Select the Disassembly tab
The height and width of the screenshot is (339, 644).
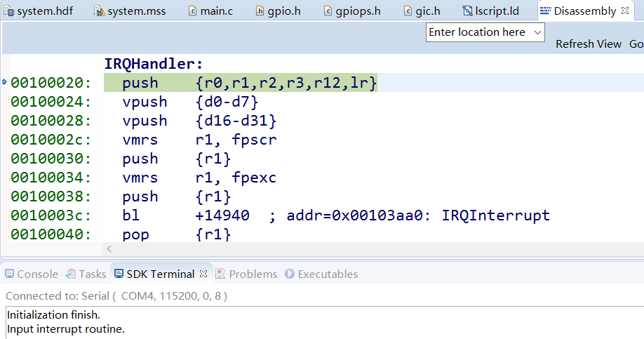click(585, 11)
